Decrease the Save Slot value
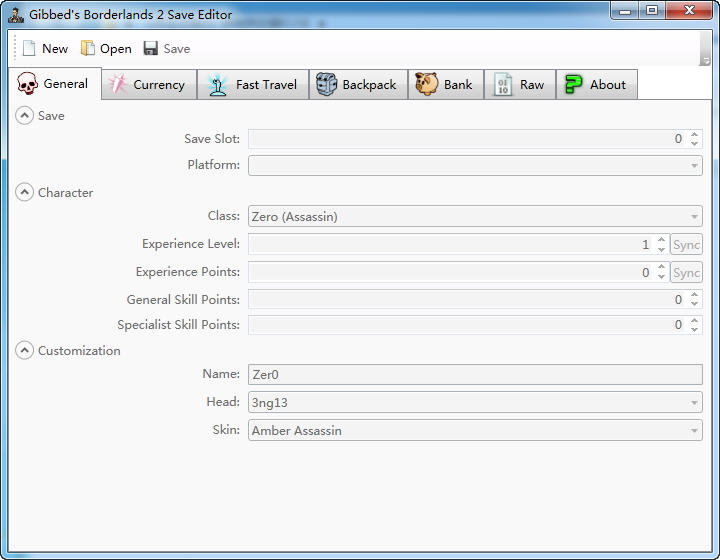Screen dimensions: 720x560 click(x=694, y=143)
